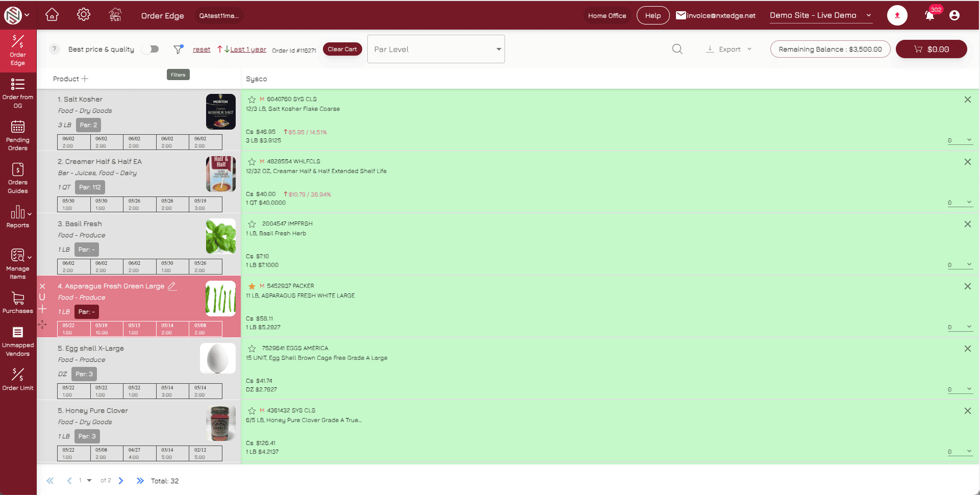
Task: Open the Export dropdown
Action: [x=729, y=49]
